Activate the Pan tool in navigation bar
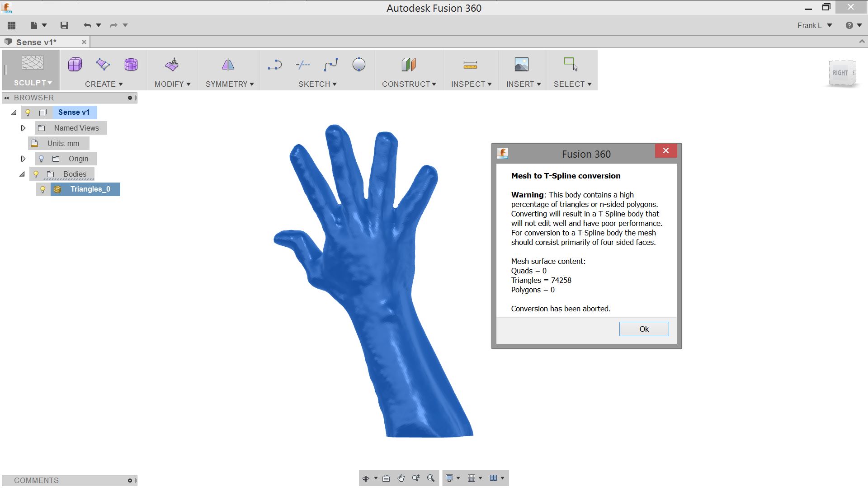Image resolution: width=868 pixels, height=488 pixels. click(400, 478)
